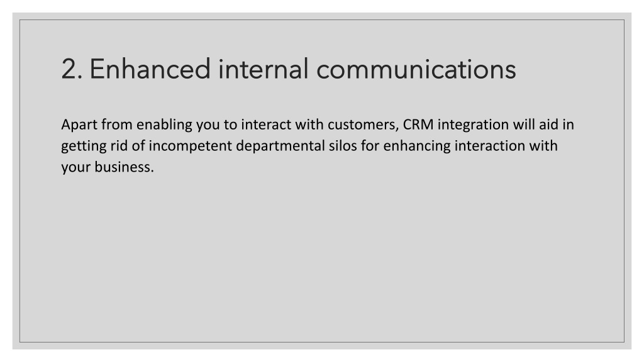The width and height of the screenshot is (644, 362).
Task: Click the word 'integration' in the first line
Action: tap(473, 125)
